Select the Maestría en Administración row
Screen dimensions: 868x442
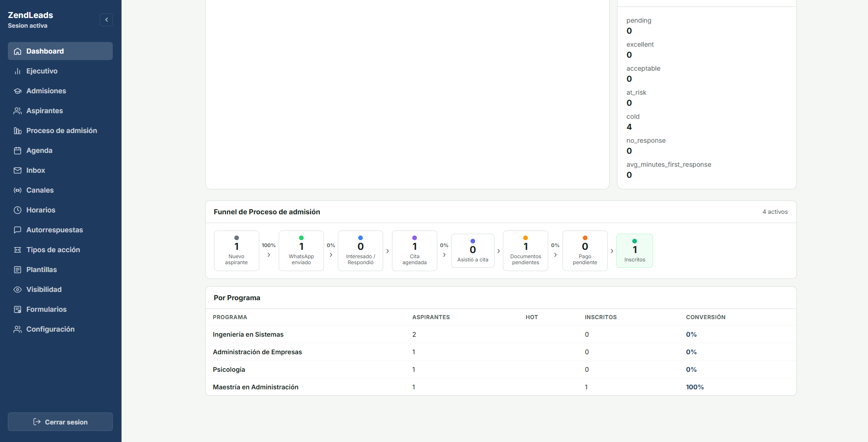coord(501,387)
